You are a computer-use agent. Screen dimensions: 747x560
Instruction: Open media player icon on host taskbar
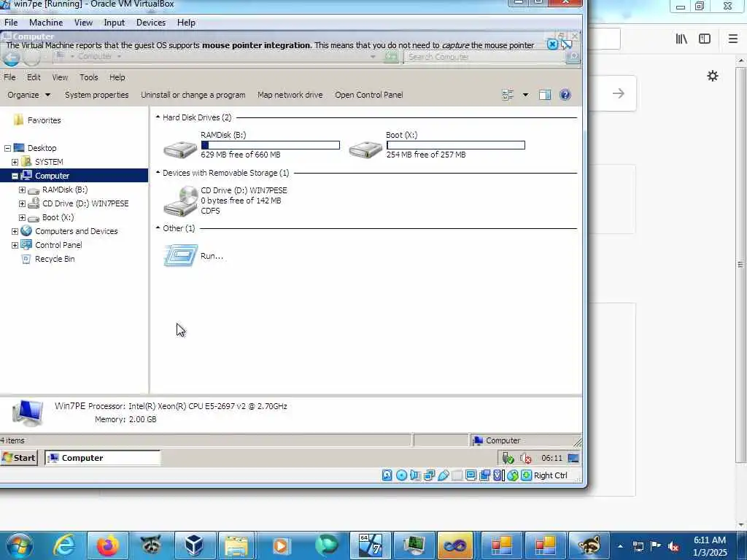281,545
